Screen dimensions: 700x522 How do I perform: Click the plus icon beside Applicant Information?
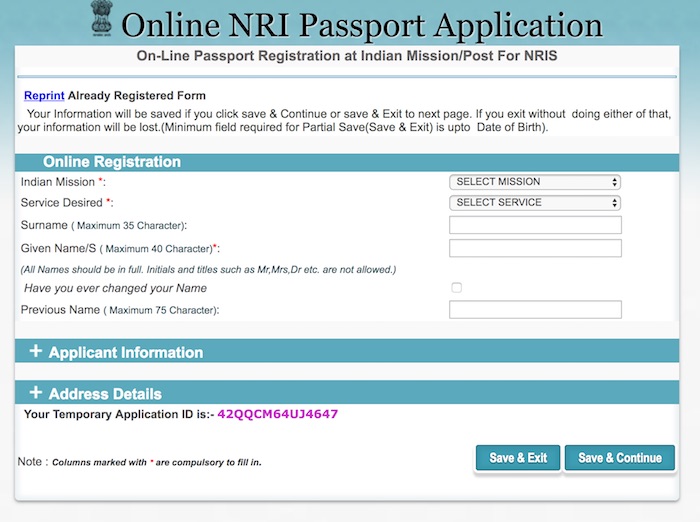click(36, 352)
